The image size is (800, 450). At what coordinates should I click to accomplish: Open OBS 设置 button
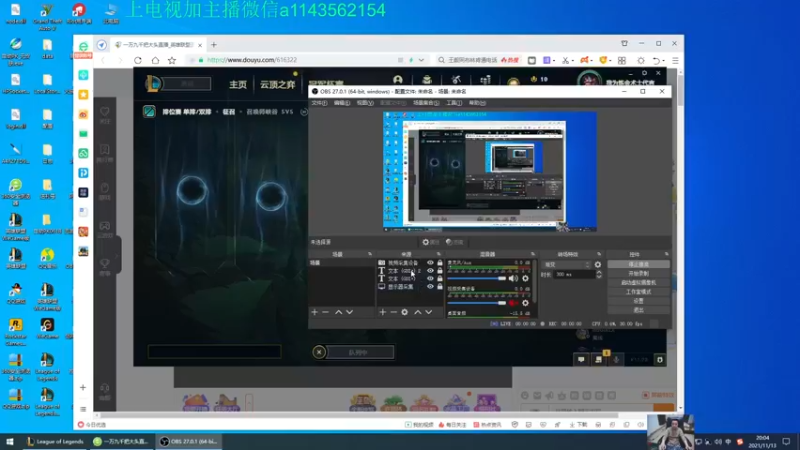(638, 301)
